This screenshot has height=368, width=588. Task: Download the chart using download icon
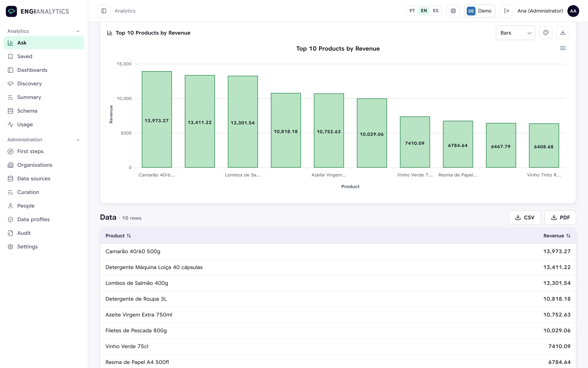point(563,33)
